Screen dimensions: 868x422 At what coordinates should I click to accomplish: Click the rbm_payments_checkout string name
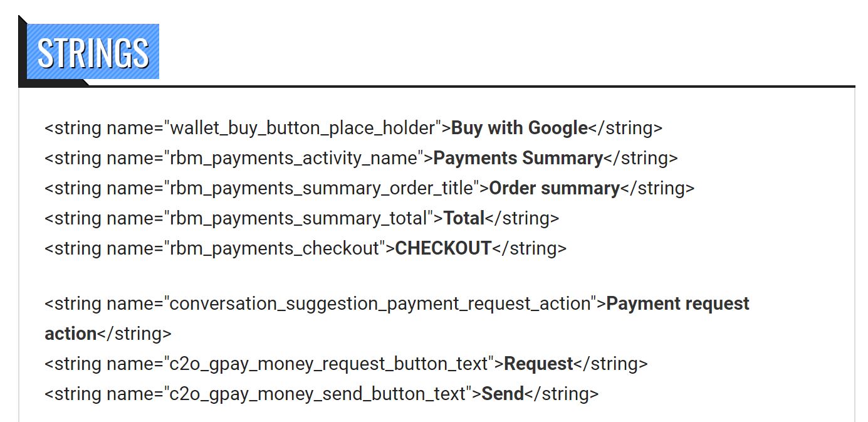[275, 248]
